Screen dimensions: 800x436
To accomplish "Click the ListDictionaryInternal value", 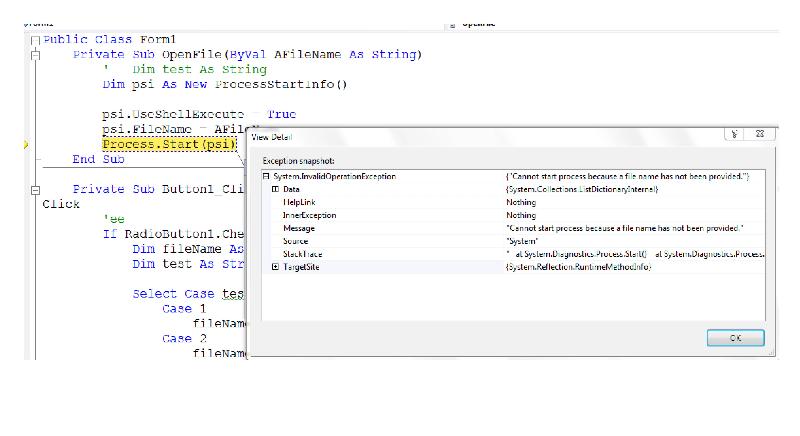I will tap(582, 189).
